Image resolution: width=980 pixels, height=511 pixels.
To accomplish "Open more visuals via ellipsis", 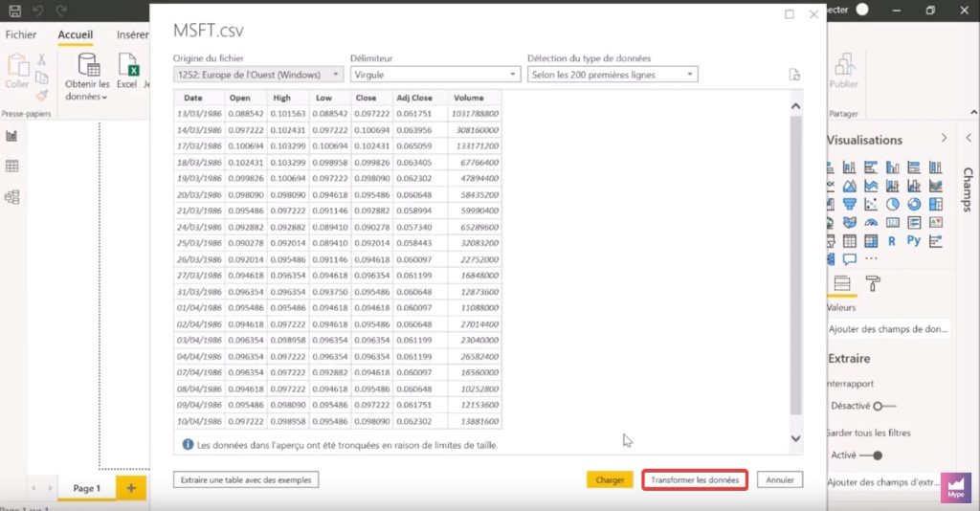I will (x=871, y=258).
